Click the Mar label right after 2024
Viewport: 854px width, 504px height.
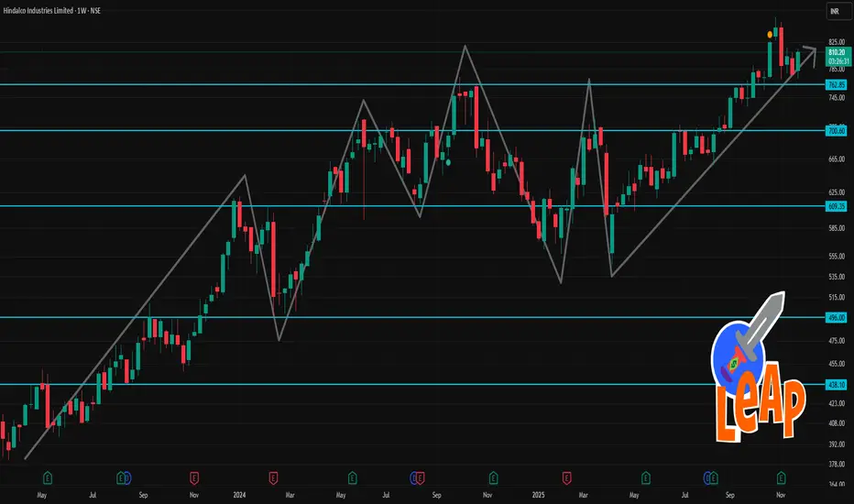pos(290,495)
